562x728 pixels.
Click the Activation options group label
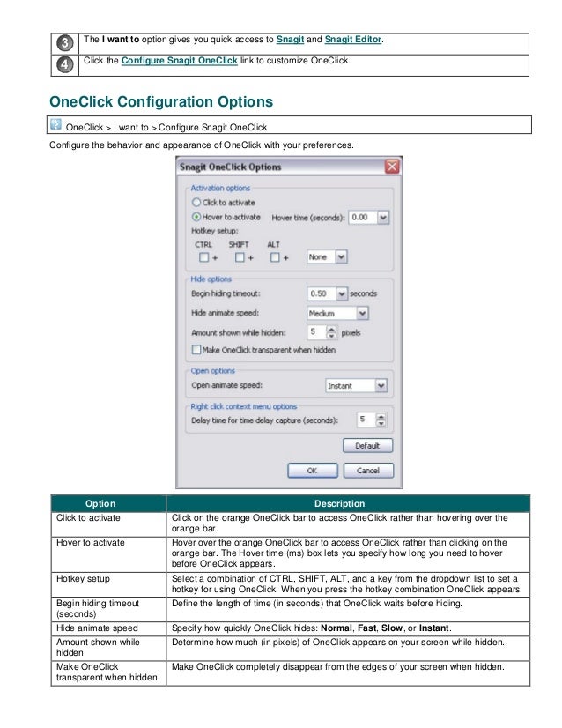click(220, 188)
